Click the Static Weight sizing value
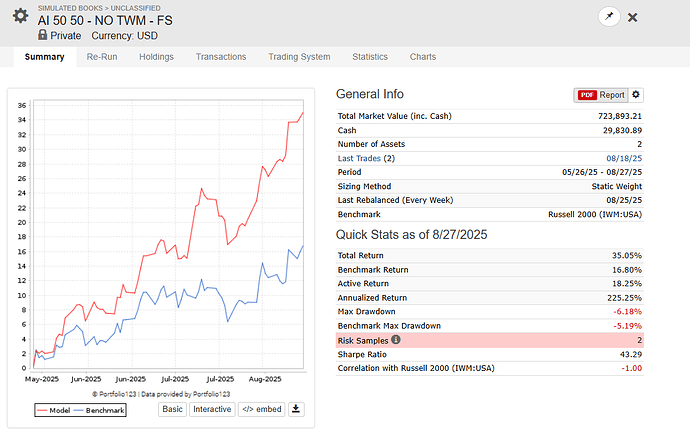 tap(617, 186)
